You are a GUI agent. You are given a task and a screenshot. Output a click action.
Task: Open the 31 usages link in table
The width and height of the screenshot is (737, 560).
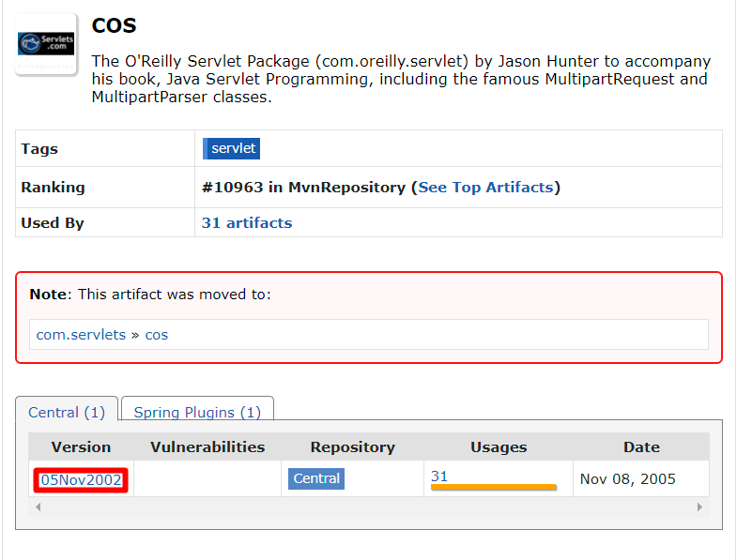pyautogui.click(x=439, y=476)
